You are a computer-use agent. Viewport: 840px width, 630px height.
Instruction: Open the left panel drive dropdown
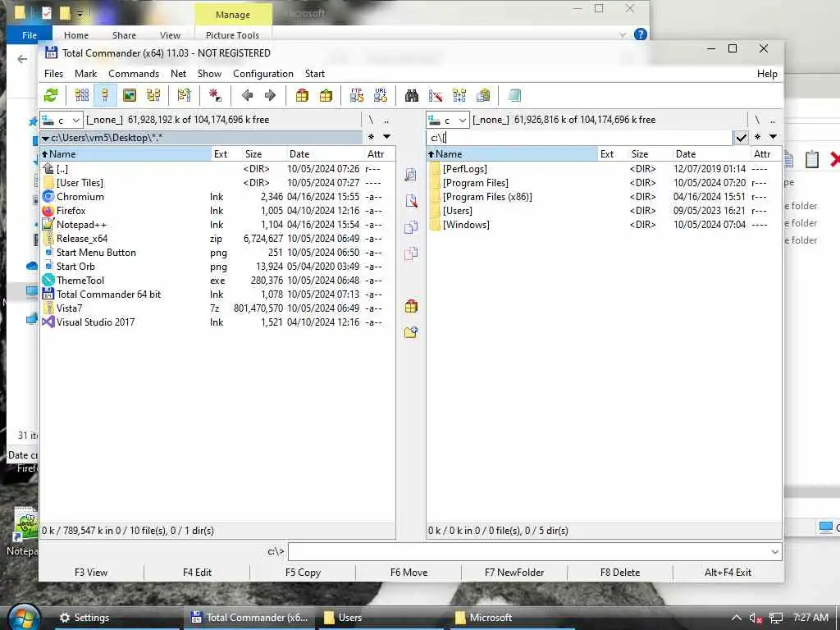[62, 120]
